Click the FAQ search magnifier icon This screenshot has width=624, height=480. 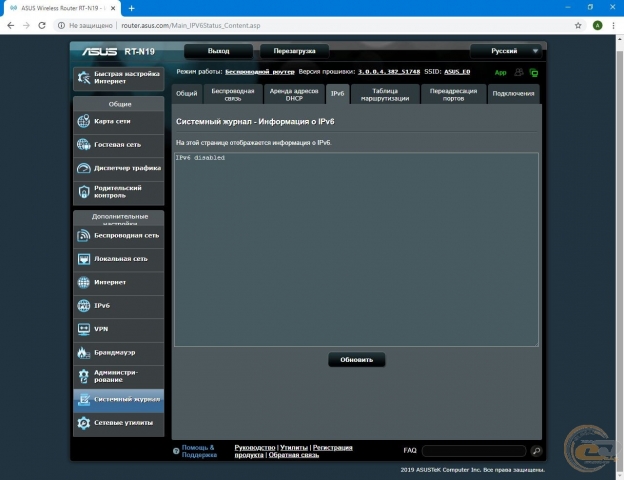536,451
